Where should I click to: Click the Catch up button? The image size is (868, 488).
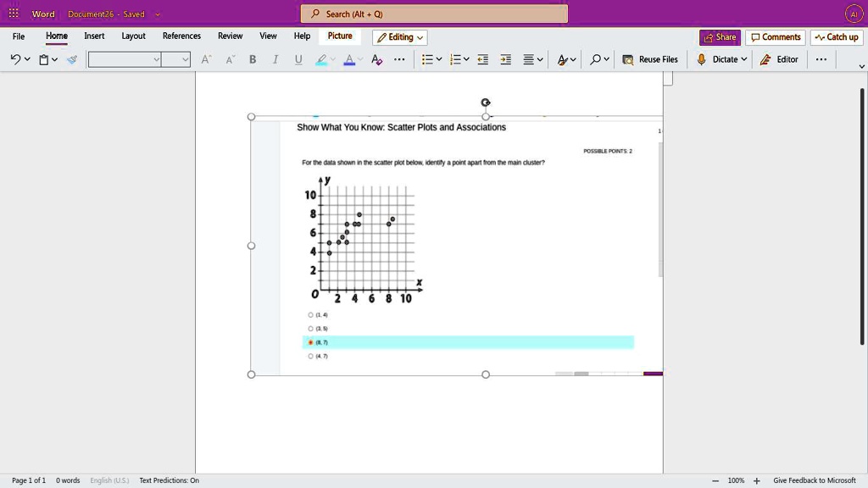pyautogui.click(x=837, y=37)
